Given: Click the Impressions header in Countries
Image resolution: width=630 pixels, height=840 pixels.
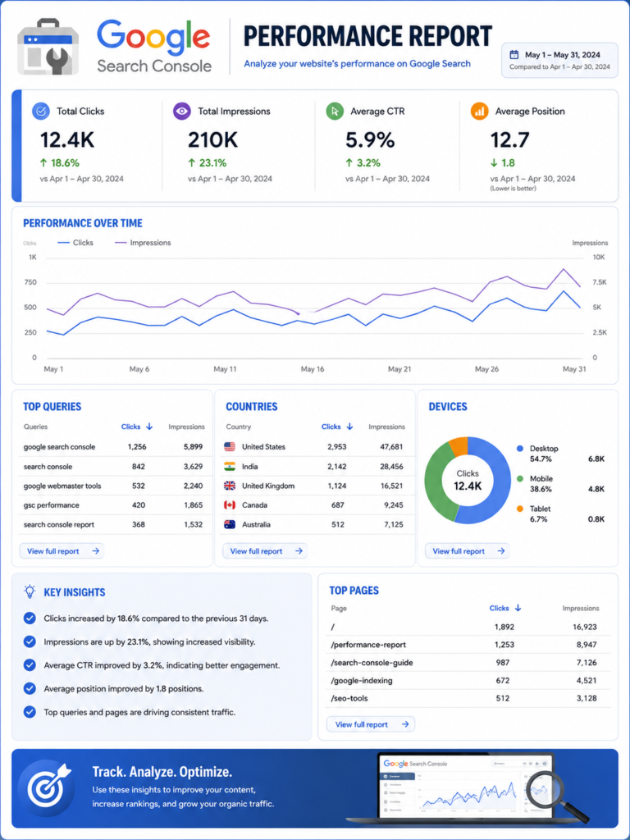Looking at the screenshot, I should 387,427.
